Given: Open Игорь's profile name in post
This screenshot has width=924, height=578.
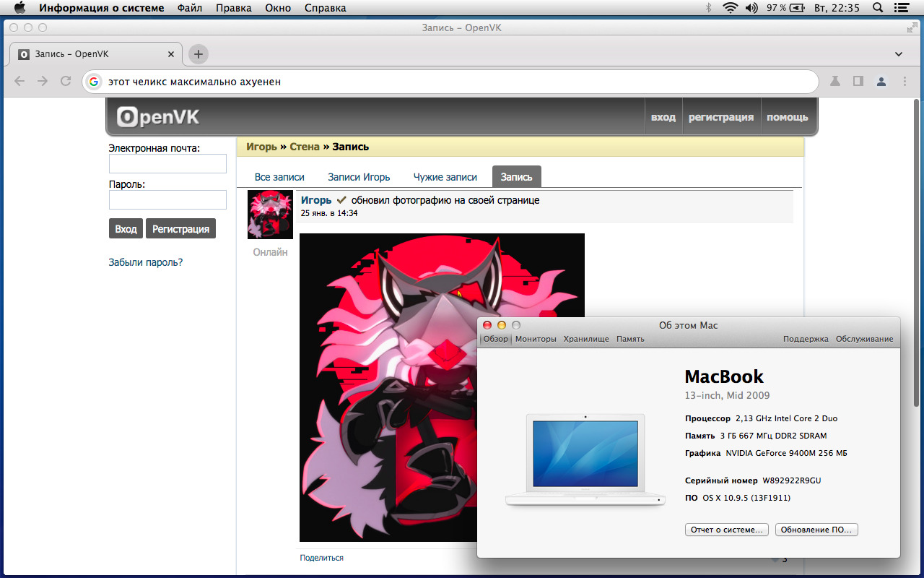Looking at the screenshot, I should point(316,200).
